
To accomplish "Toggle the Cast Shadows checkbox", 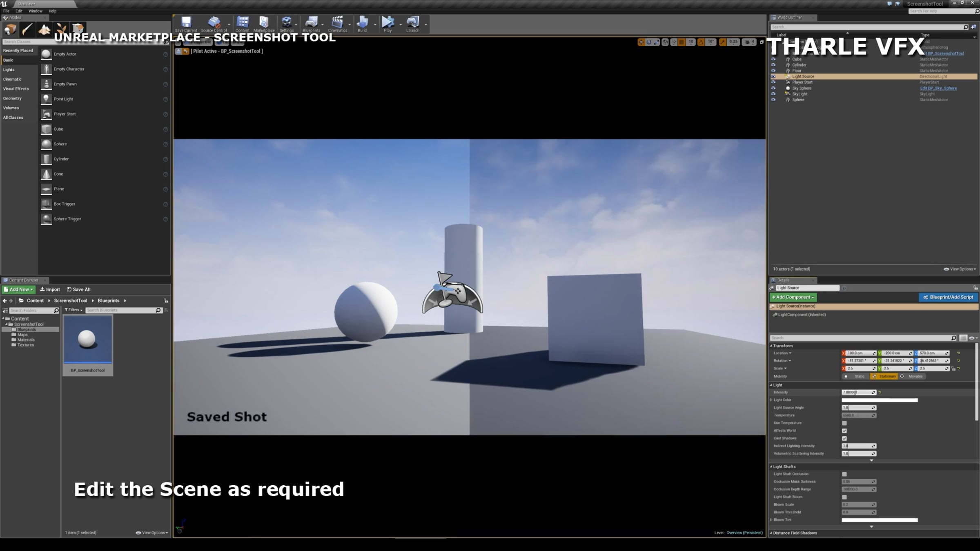I will [x=844, y=438].
